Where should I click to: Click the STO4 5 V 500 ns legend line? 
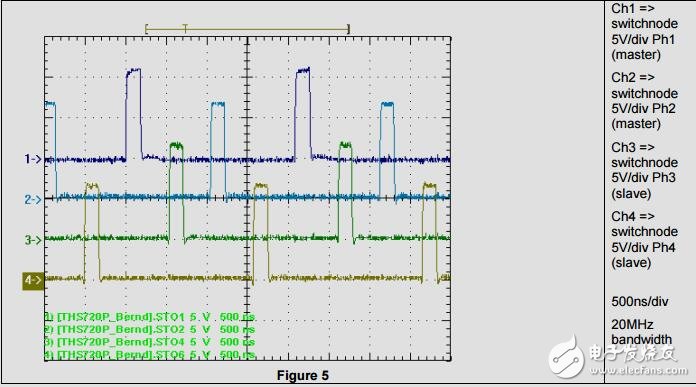[150, 342]
